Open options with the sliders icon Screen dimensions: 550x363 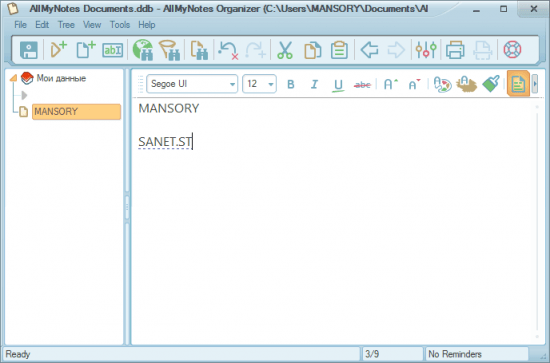click(426, 50)
